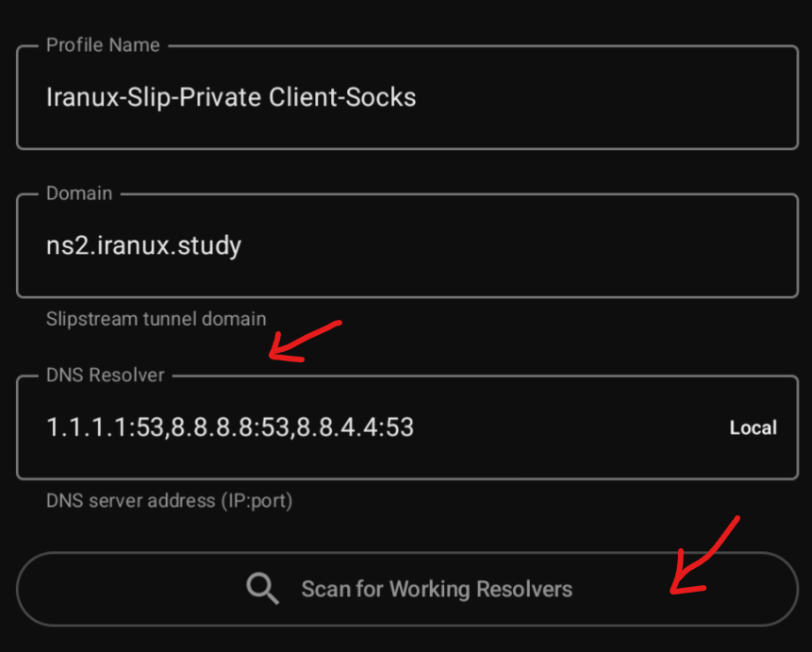812x652 pixels.
Task: Click the 'Domain' field label
Action: tap(79, 193)
